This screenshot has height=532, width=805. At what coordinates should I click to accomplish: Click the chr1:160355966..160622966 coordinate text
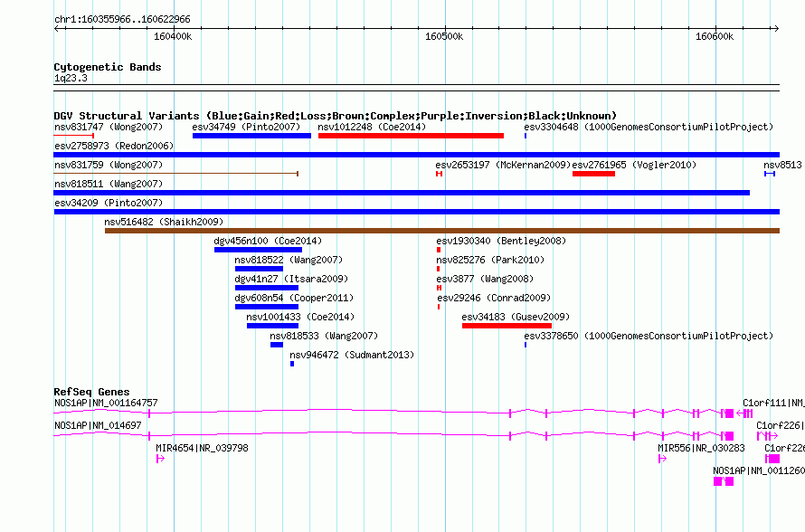pyautogui.click(x=122, y=20)
